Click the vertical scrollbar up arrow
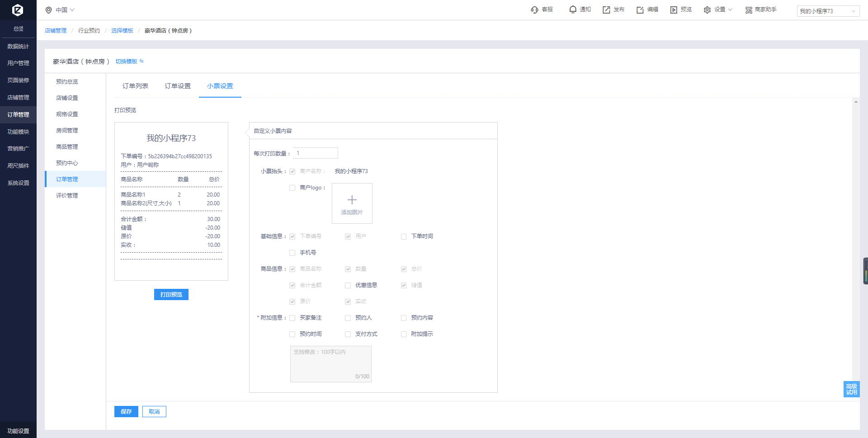Image resolution: width=868 pixels, height=438 pixels. coord(856,102)
